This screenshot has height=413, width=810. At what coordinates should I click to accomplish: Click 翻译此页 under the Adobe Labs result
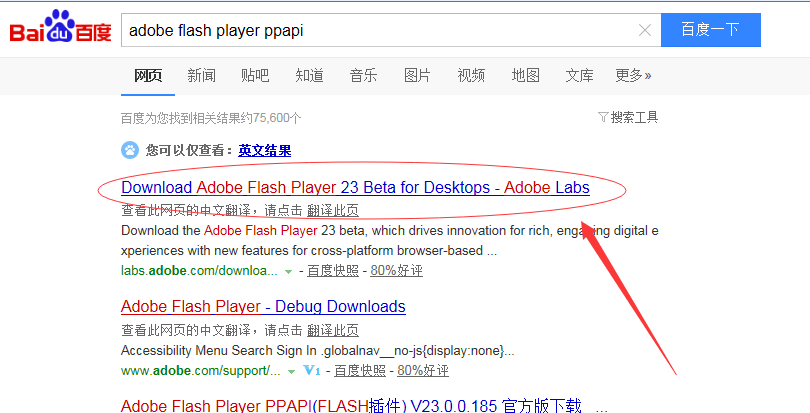333,210
